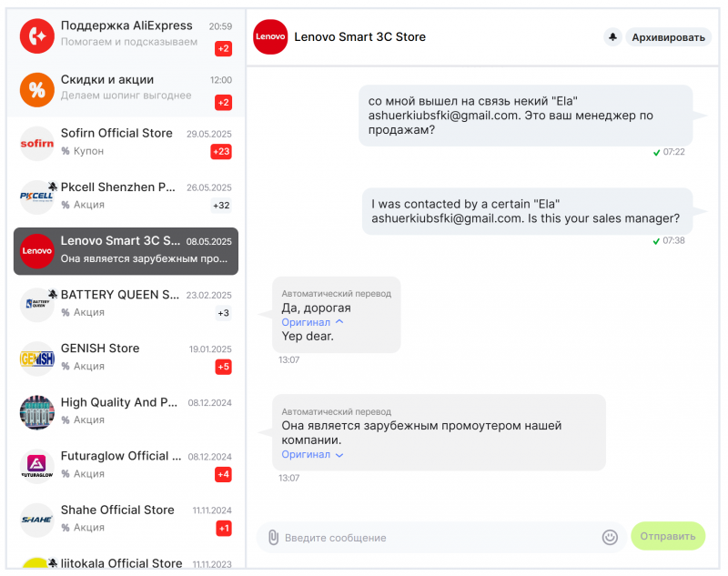
Task: Click "Она является зарубежным промоутером" message bubble
Action: coord(439,432)
